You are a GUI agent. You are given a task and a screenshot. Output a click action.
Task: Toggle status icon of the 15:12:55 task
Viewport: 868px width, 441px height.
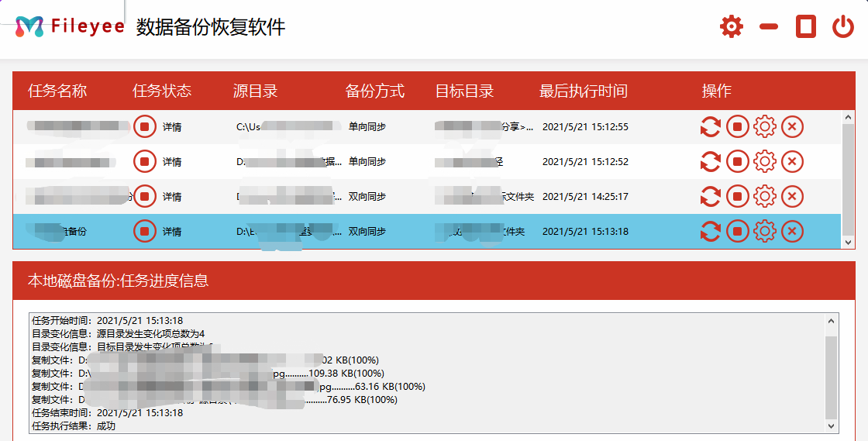pos(144,126)
